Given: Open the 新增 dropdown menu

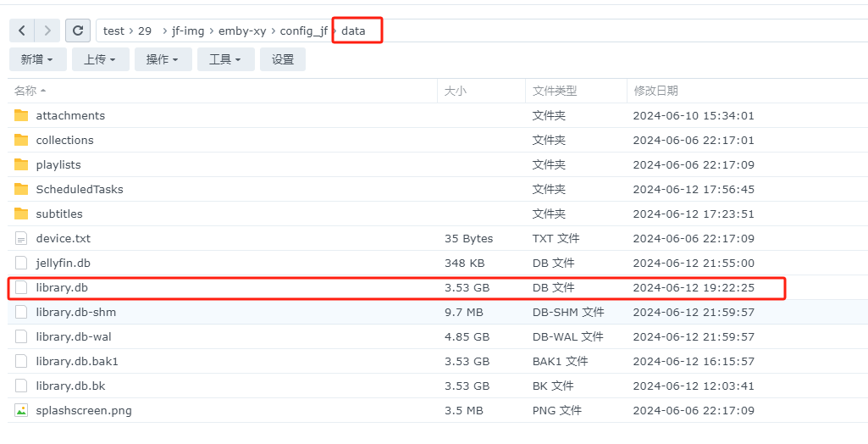Looking at the screenshot, I should point(37,59).
